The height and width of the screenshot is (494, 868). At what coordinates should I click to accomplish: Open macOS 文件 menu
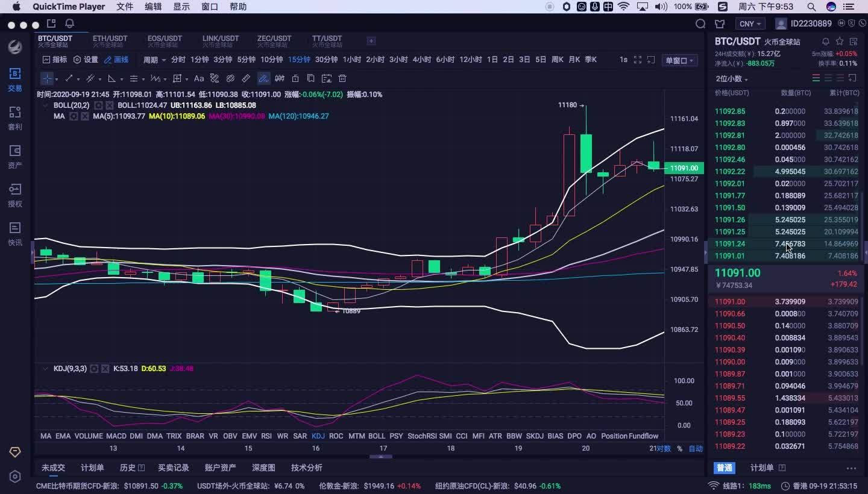[x=125, y=7]
